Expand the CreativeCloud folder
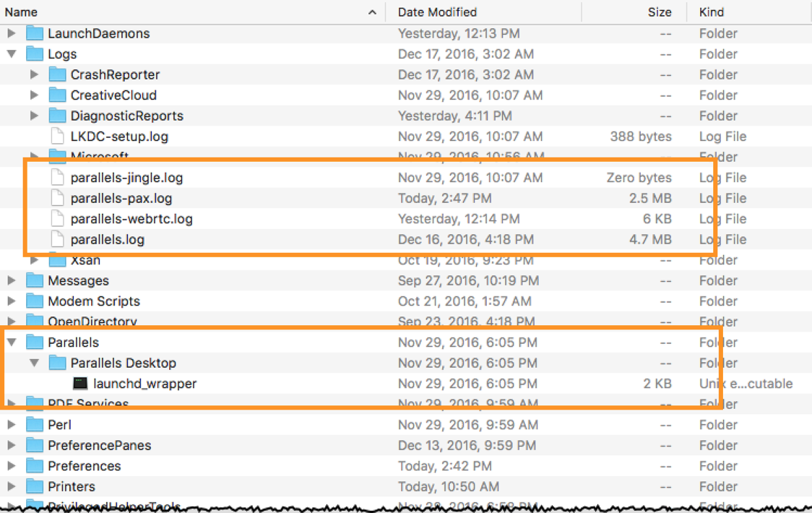The width and height of the screenshot is (812, 513). click(x=34, y=95)
